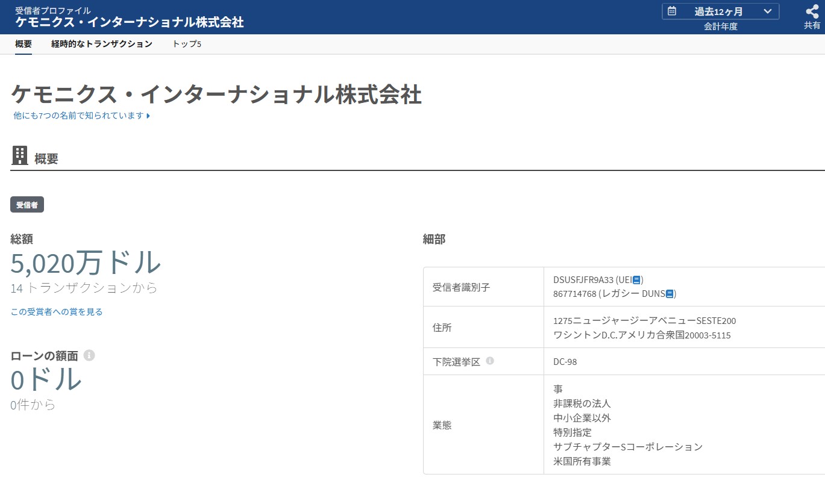This screenshot has height=504, width=825.
Task: Switch to the 経時的なトランザクション tab
Action: pos(102,44)
